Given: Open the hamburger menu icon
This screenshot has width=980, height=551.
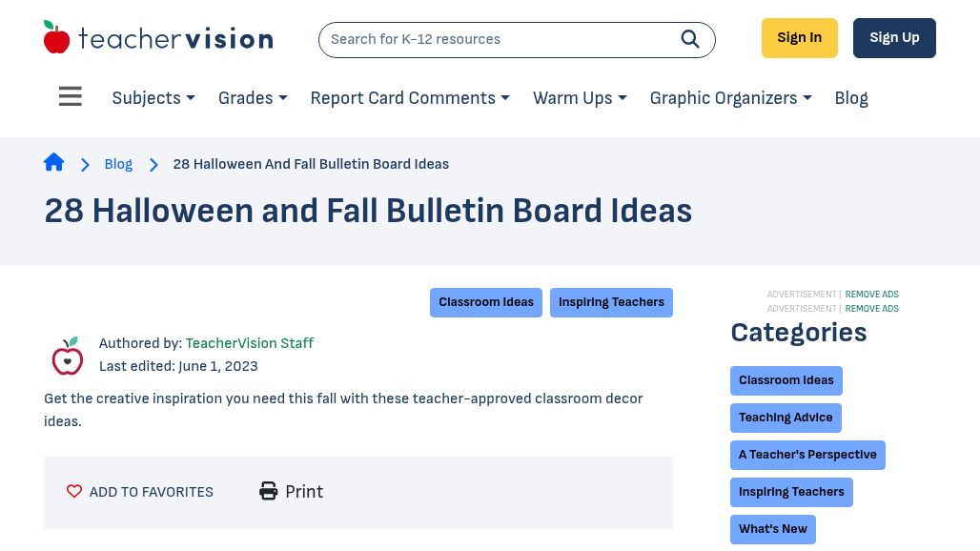Looking at the screenshot, I should (70, 96).
